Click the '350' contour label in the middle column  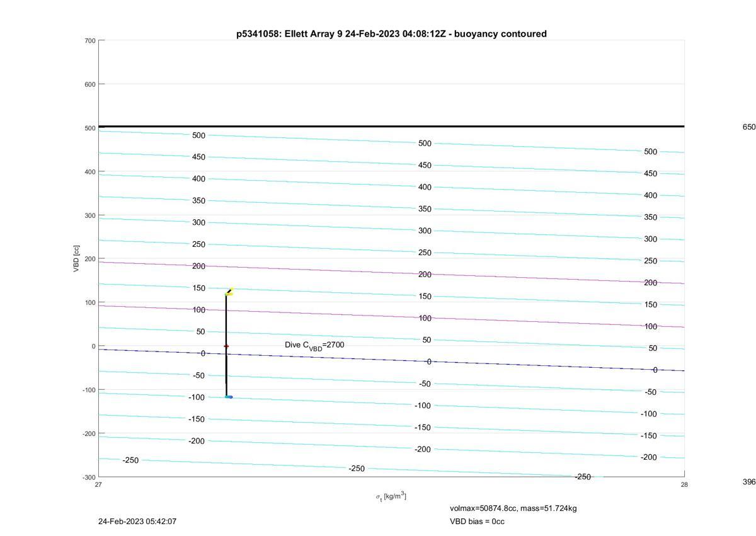425,209
